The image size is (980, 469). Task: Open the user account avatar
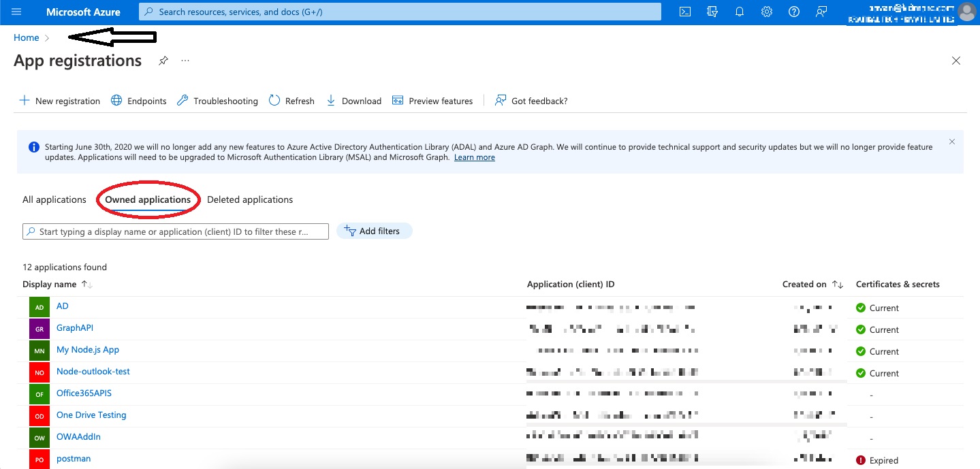click(x=966, y=12)
